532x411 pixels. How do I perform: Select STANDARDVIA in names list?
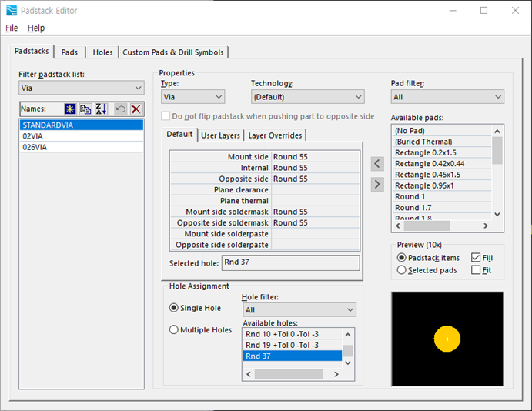[82, 125]
